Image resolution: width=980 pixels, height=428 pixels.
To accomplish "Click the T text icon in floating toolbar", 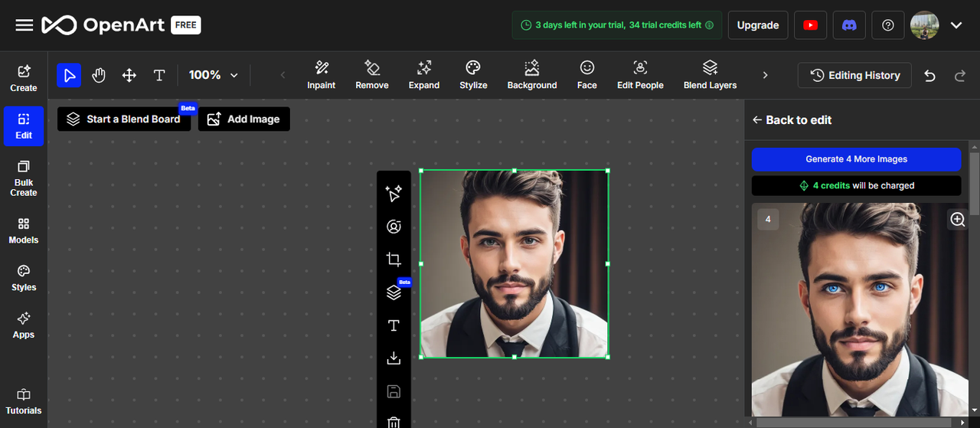I will (394, 325).
